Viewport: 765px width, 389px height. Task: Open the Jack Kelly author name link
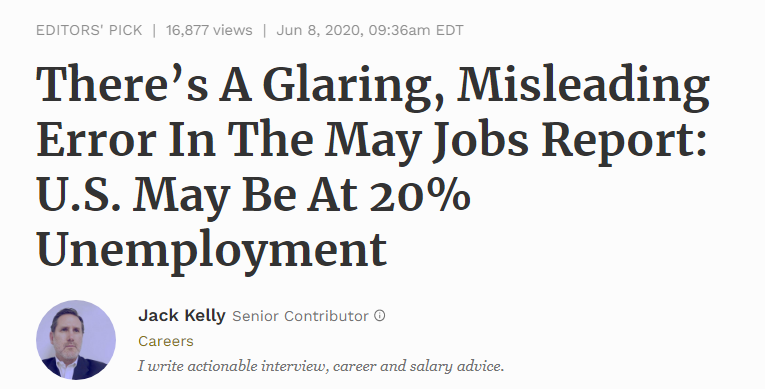click(x=181, y=315)
